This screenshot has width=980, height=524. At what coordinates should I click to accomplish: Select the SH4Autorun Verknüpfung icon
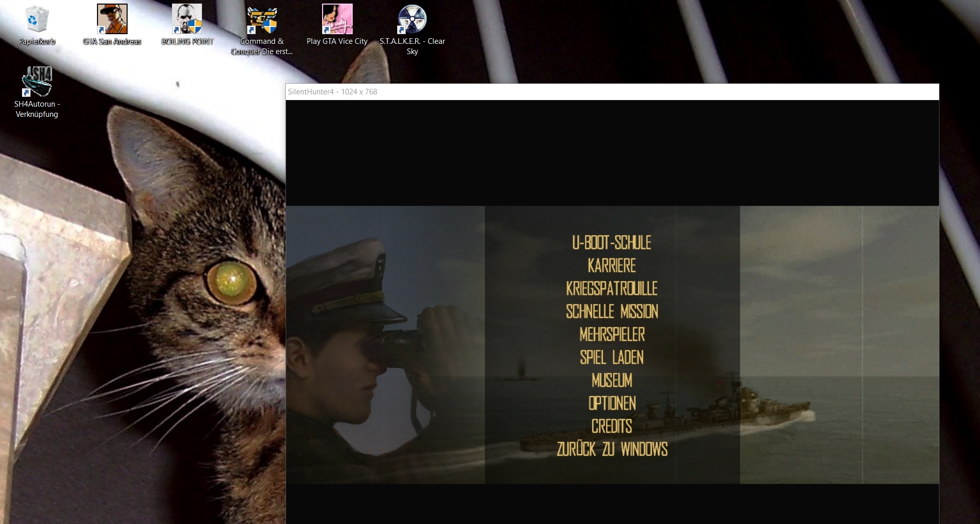[37, 83]
